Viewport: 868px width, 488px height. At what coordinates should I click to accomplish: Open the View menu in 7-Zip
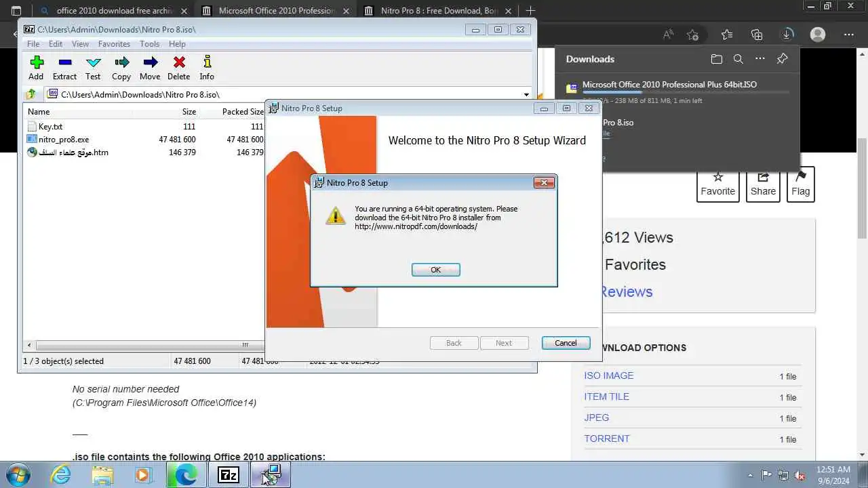click(80, 44)
